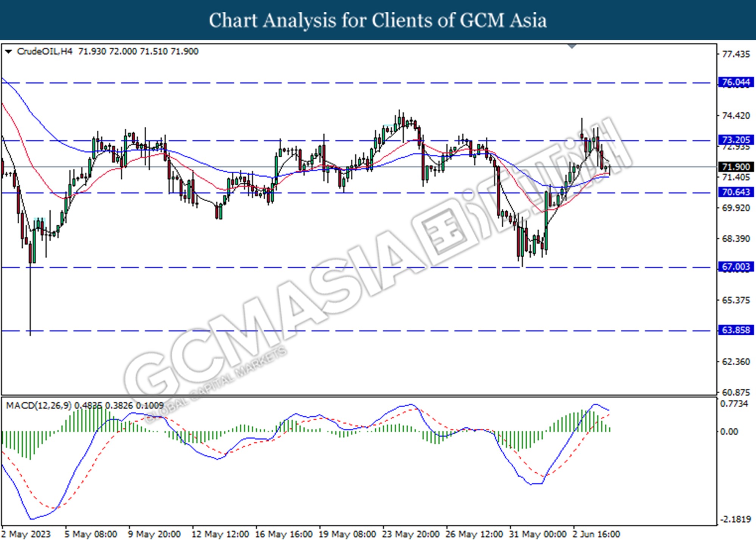Click the chart shift marker triangle at top
This screenshot has height=540, width=756.
572,46
